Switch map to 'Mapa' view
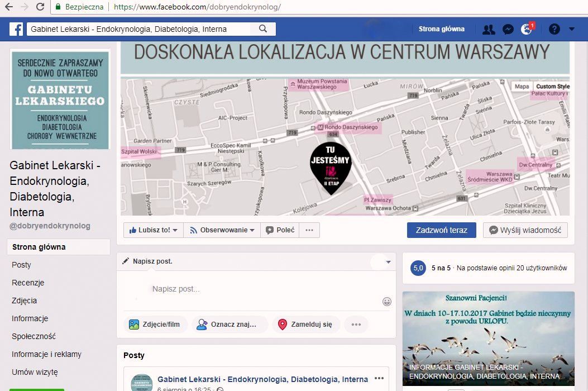588x391 pixels. (x=522, y=87)
